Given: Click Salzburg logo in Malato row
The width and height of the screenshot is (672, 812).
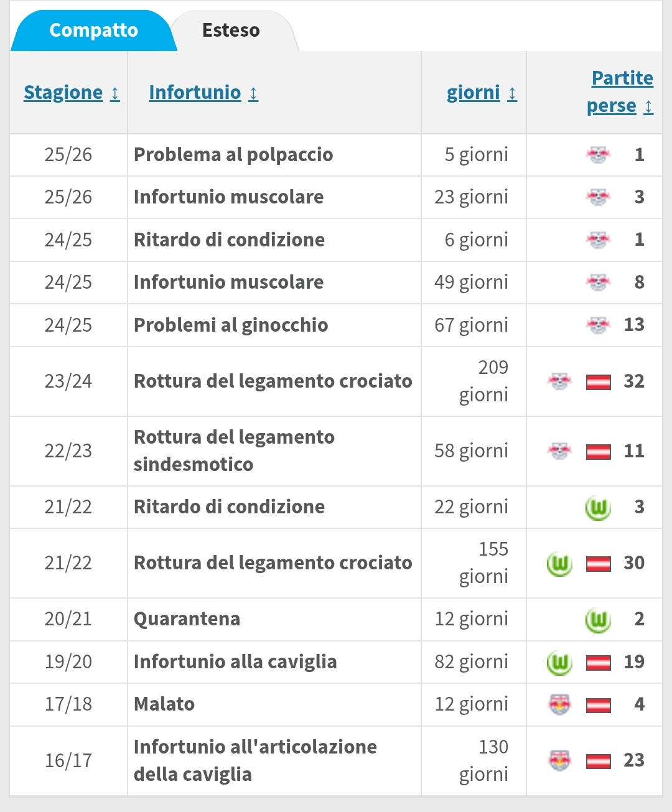Looking at the screenshot, I should [559, 704].
